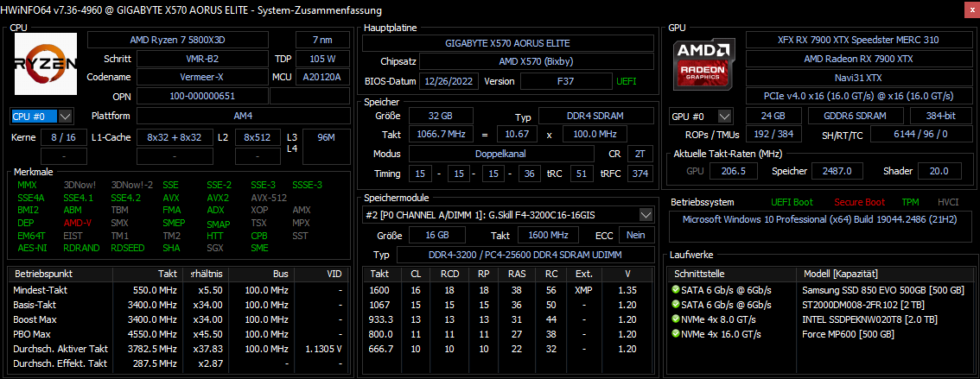Click the red Secure Boot label

(858, 202)
